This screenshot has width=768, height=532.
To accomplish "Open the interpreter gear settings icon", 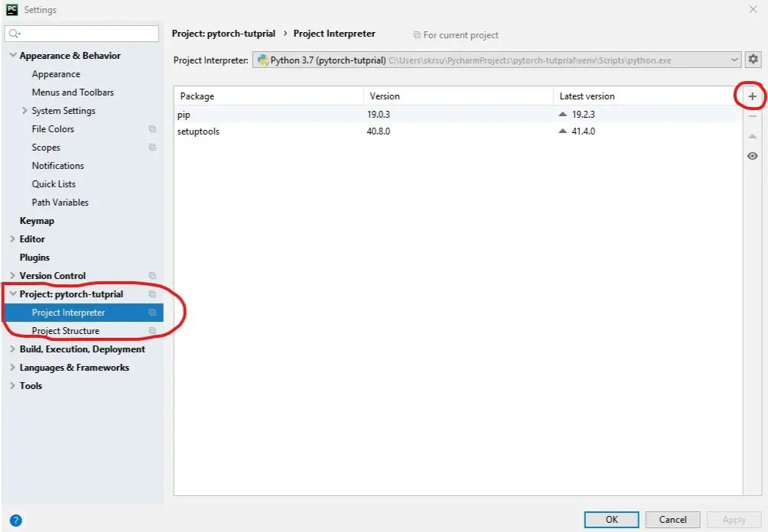I will tap(753, 60).
